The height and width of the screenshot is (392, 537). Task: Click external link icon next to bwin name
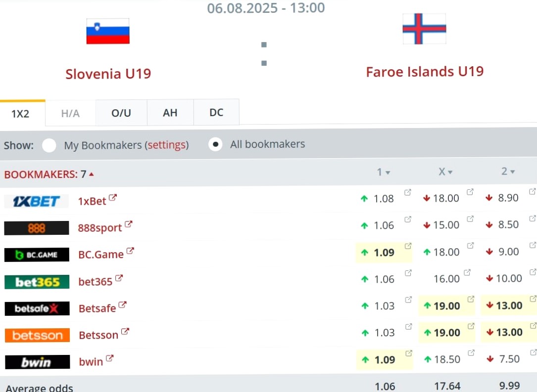pyautogui.click(x=109, y=358)
